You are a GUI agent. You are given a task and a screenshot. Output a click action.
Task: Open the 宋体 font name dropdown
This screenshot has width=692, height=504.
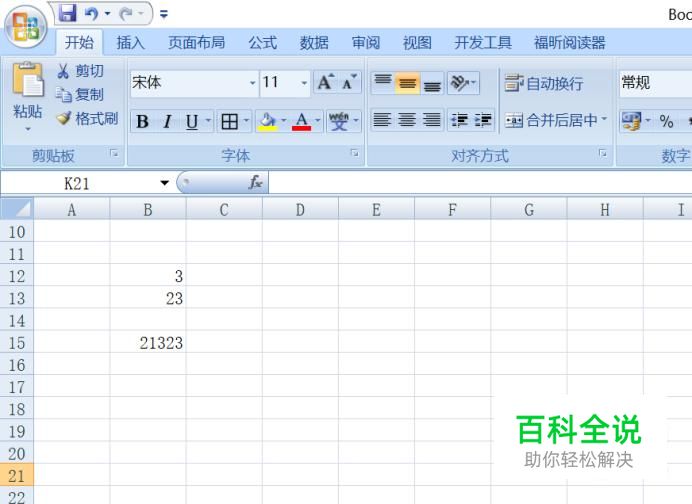252,83
